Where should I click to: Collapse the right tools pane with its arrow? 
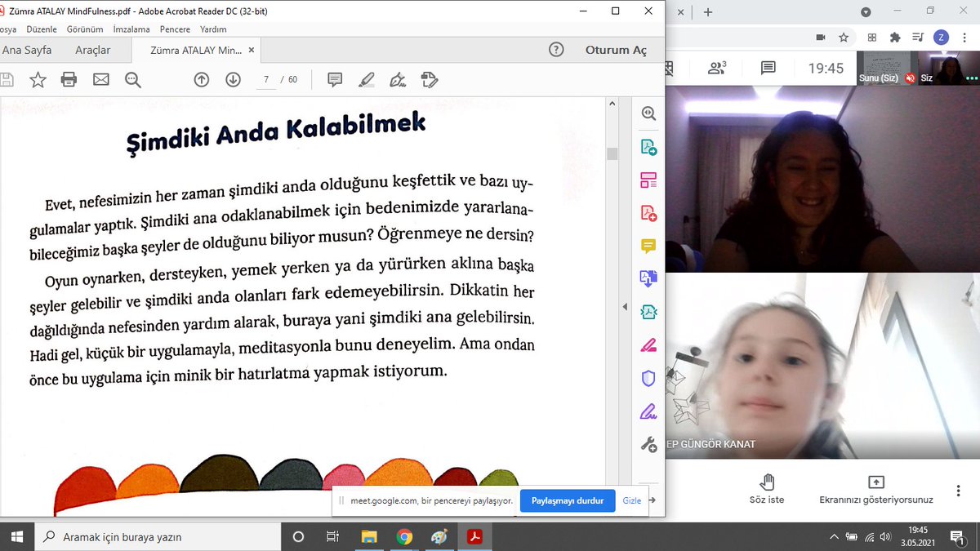click(625, 306)
